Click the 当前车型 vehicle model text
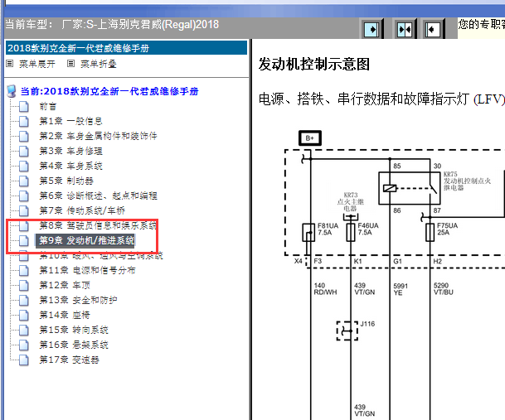Viewport: 505px width, 420px height. [x=112, y=24]
